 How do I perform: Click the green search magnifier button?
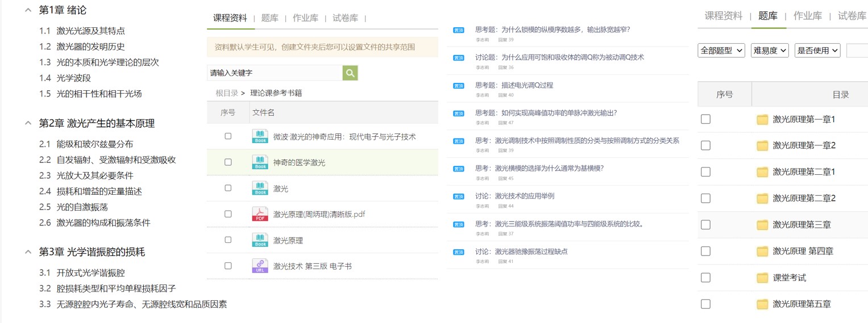tap(350, 73)
